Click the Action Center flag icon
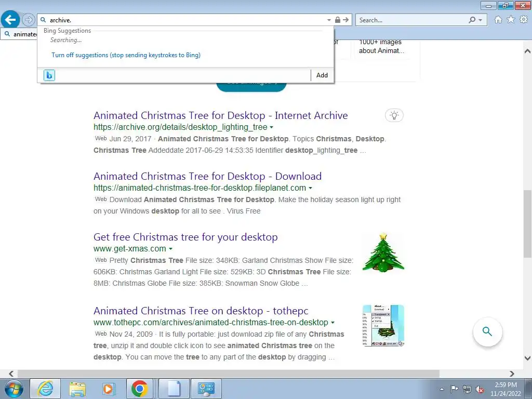The image size is (532, 399). [454, 389]
